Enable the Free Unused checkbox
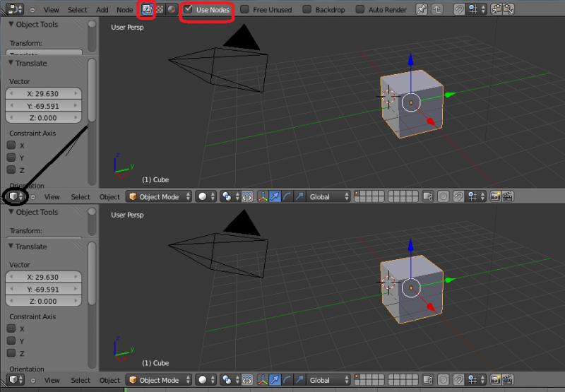The image size is (565, 392). [244, 9]
